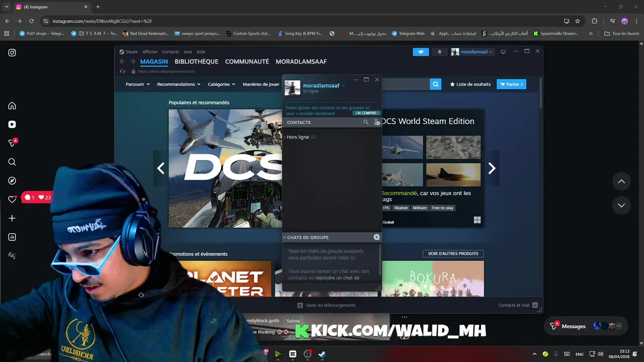This screenshot has height=362, width=644.
Task: Select the MAGASIN tab
Action: pos(154,61)
